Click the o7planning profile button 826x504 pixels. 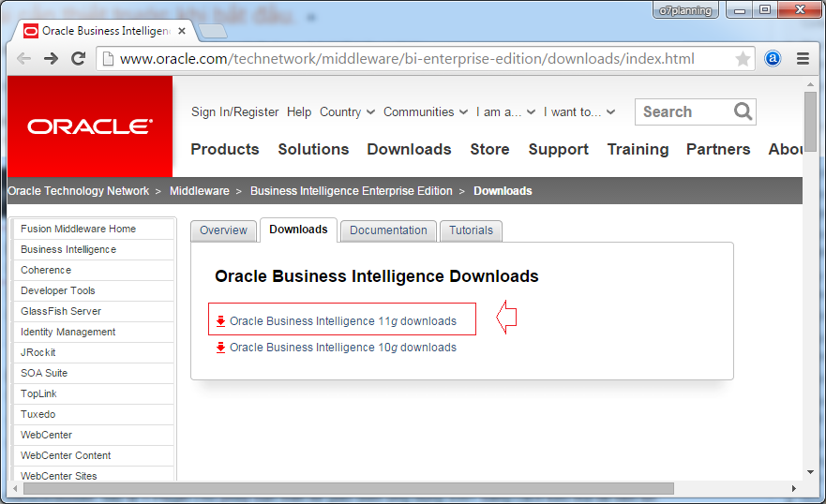pos(685,10)
